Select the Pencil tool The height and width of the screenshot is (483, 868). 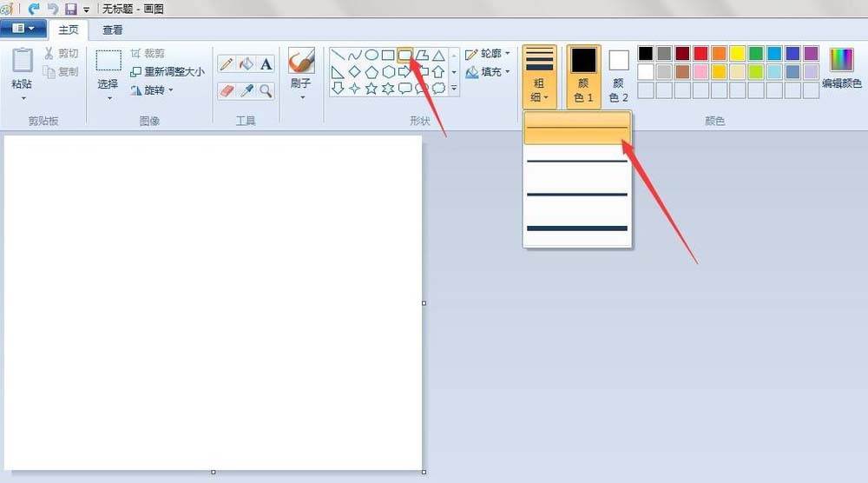[x=227, y=64]
